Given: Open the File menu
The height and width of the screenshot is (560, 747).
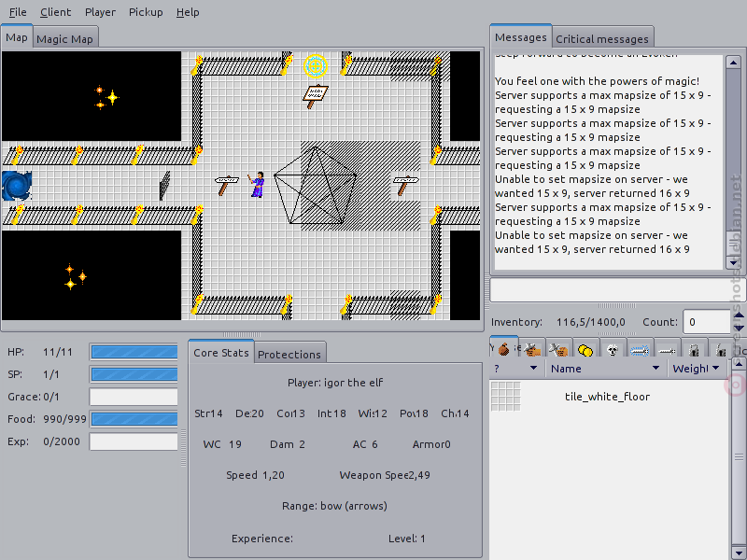Looking at the screenshot, I should [x=18, y=12].
